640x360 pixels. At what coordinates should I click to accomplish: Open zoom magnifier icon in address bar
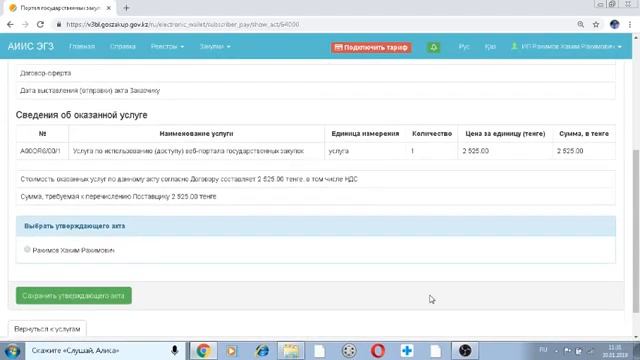click(580, 24)
